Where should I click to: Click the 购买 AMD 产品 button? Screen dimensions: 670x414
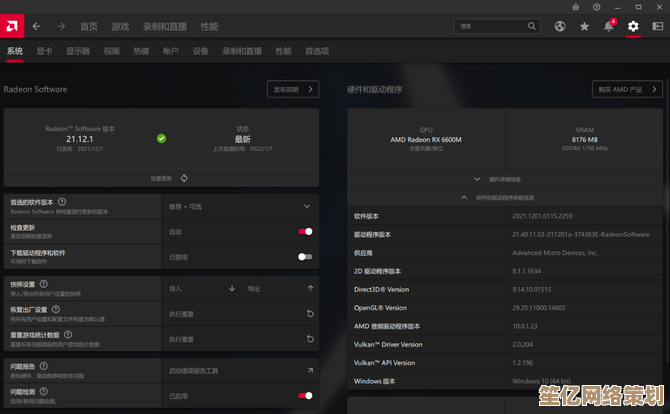[627, 89]
